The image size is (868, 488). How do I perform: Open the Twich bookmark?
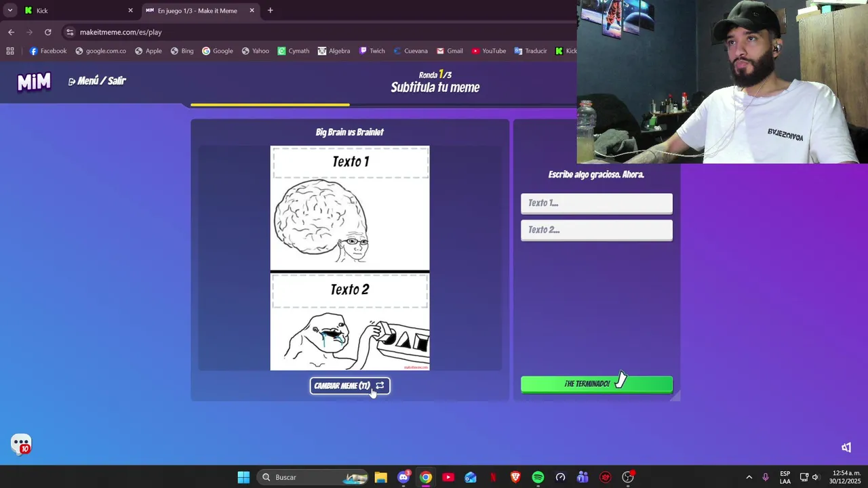tap(372, 51)
